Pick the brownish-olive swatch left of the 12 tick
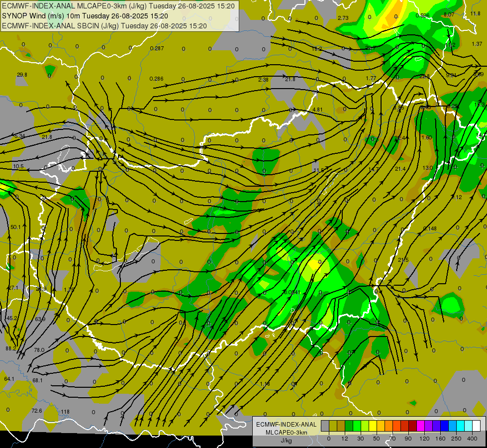This screenshot has height=448, width=487. point(341,426)
